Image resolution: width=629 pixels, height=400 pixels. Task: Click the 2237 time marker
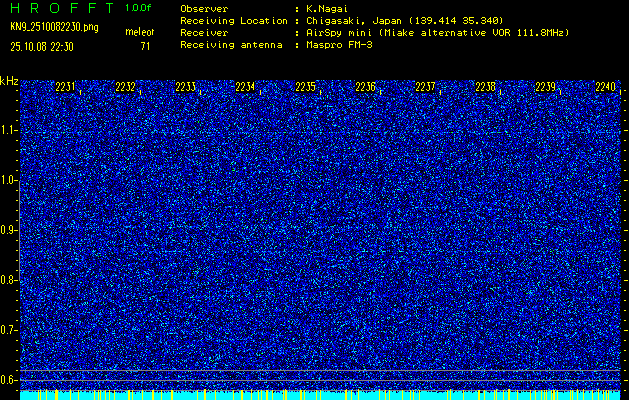tap(425, 88)
